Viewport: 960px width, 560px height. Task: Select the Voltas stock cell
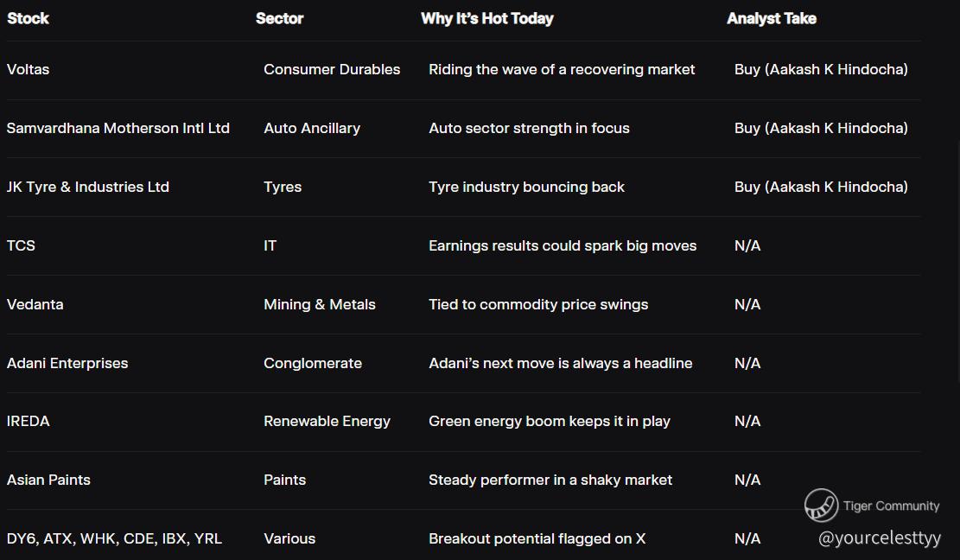click(29, 69)
